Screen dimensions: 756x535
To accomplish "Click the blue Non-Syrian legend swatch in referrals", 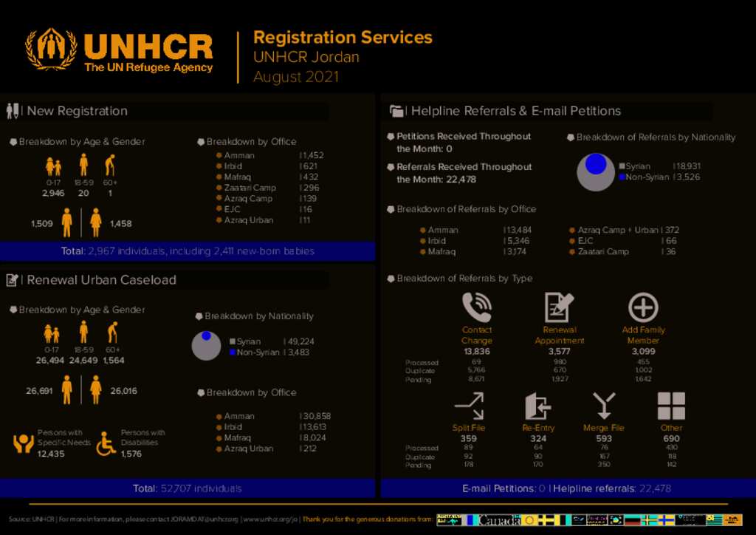I will [x=622, y=177].
